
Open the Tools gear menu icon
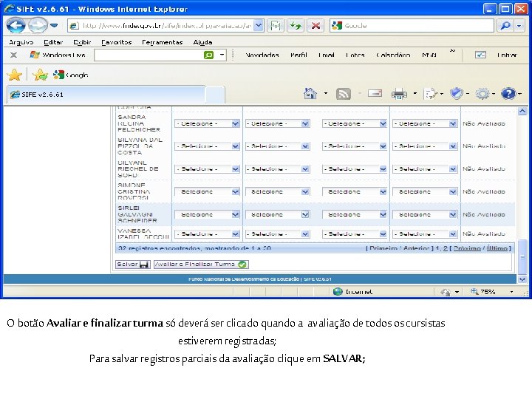click(x=482, y=94)
